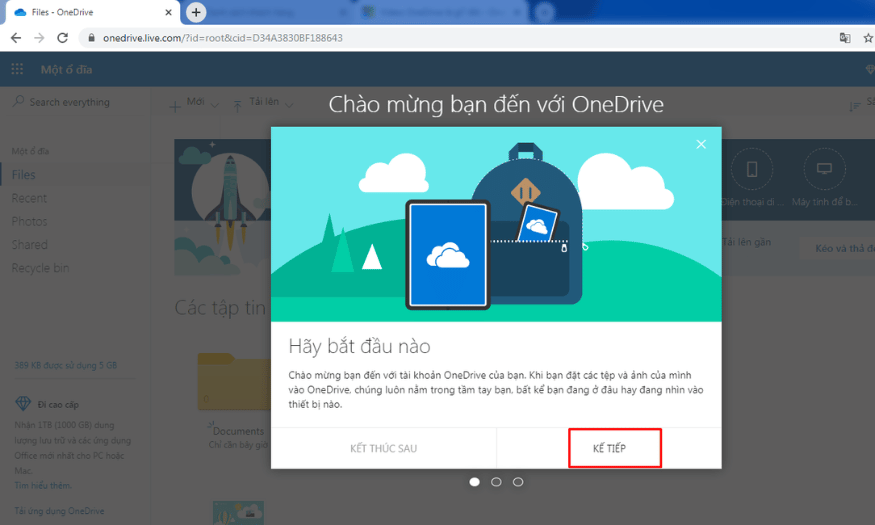
Task: Click the address bar URL
Action: click(223, 38)
